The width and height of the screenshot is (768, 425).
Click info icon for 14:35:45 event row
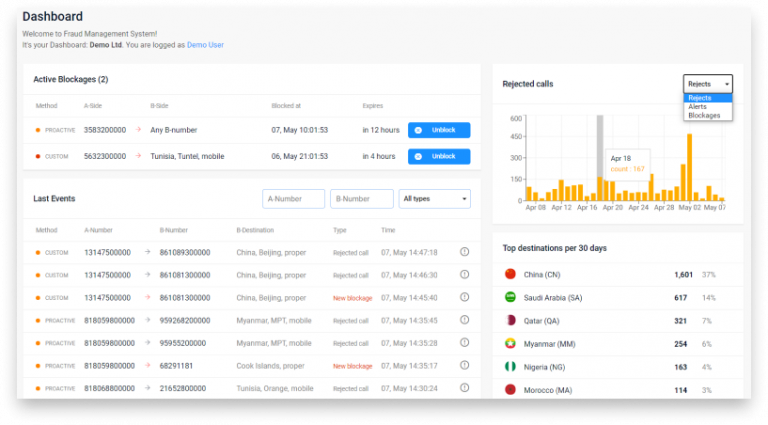(x=464, y=321)
